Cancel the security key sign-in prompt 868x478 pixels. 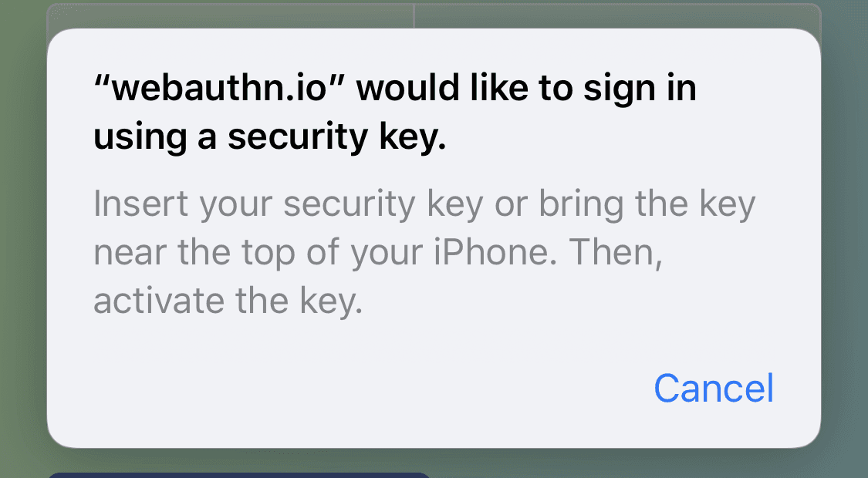(713, 389)
